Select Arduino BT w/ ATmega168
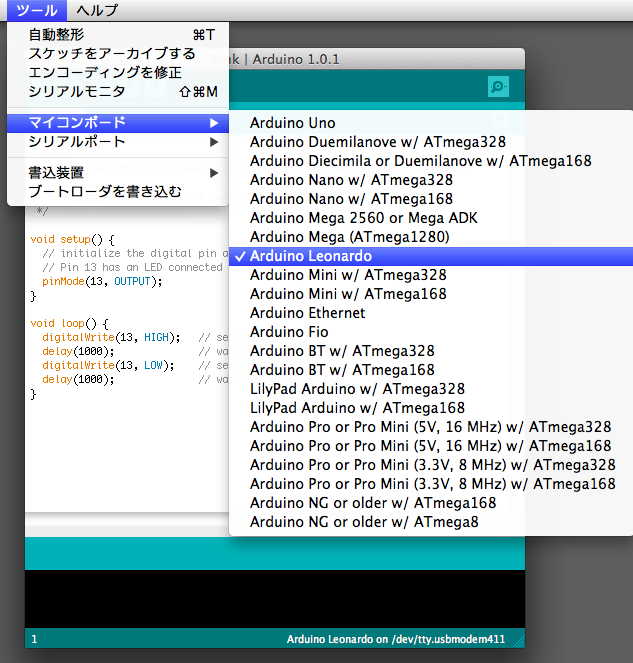 coord(431,370)
